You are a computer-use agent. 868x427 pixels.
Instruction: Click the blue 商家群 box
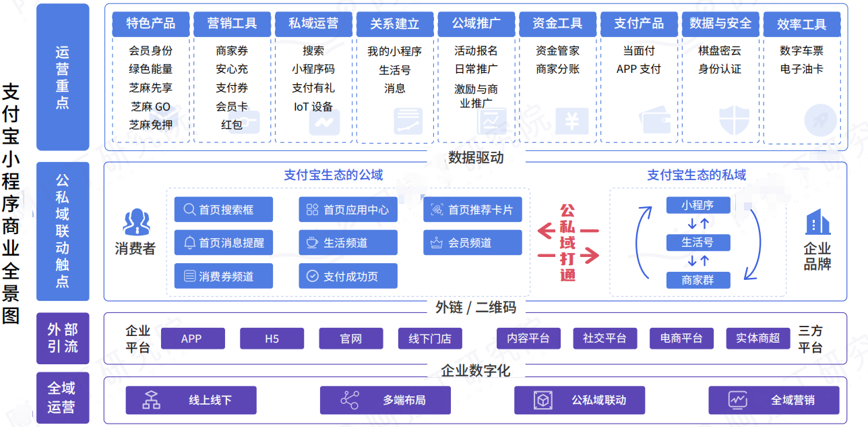pos(698,280)
